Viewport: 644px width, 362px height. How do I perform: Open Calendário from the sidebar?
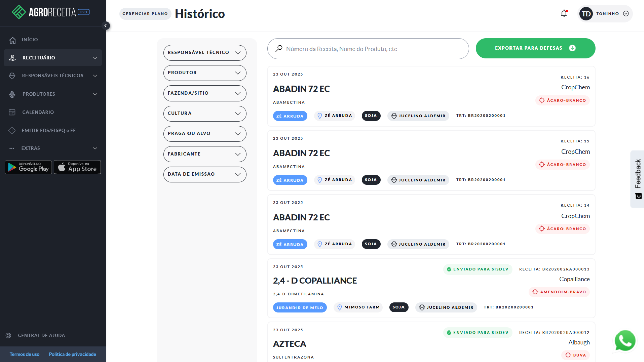[x=38, y=112]
